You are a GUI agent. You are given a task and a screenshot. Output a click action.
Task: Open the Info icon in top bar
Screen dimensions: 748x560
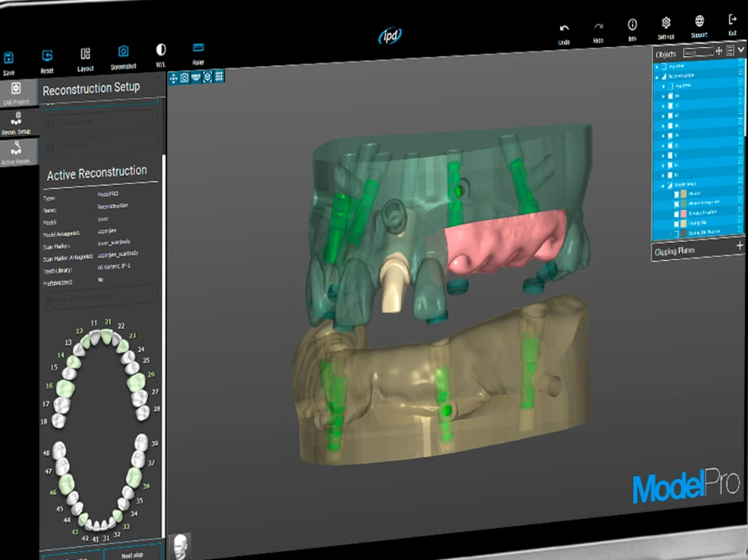632,24
